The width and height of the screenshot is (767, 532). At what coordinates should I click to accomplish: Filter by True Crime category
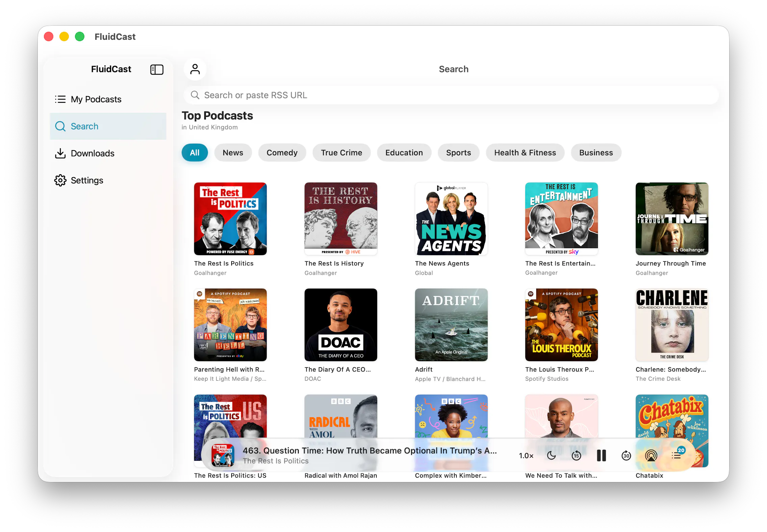click(x=341, y=153)
